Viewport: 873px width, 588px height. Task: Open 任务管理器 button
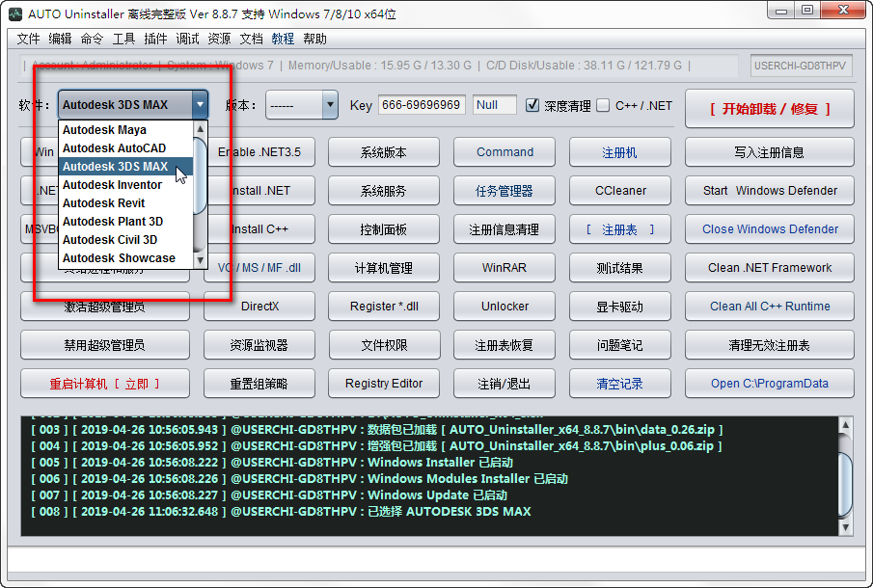click(x=505, y=190)
